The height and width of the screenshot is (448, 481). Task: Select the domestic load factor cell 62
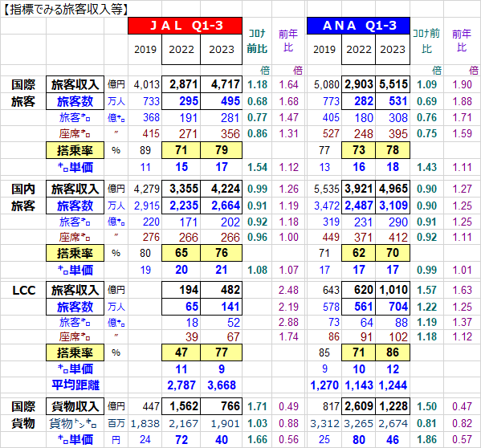[x=359, y=253]
